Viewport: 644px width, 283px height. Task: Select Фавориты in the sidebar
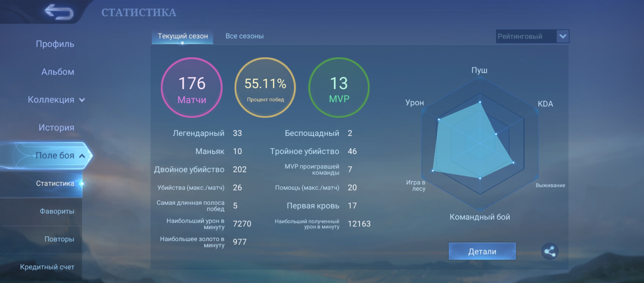coord(57,211)
